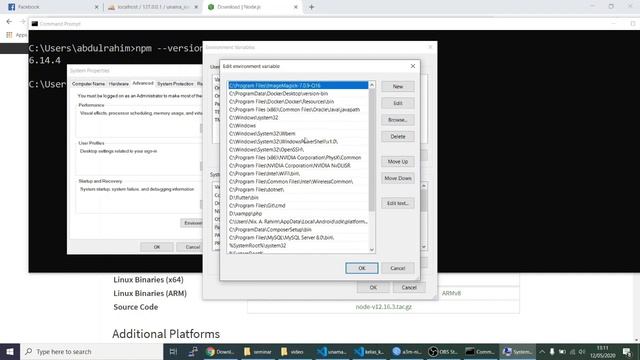This screenshot has width=640, height=360.
Task: Select System32\OpenSSH path entry
Action: click(x=298, y=149)
